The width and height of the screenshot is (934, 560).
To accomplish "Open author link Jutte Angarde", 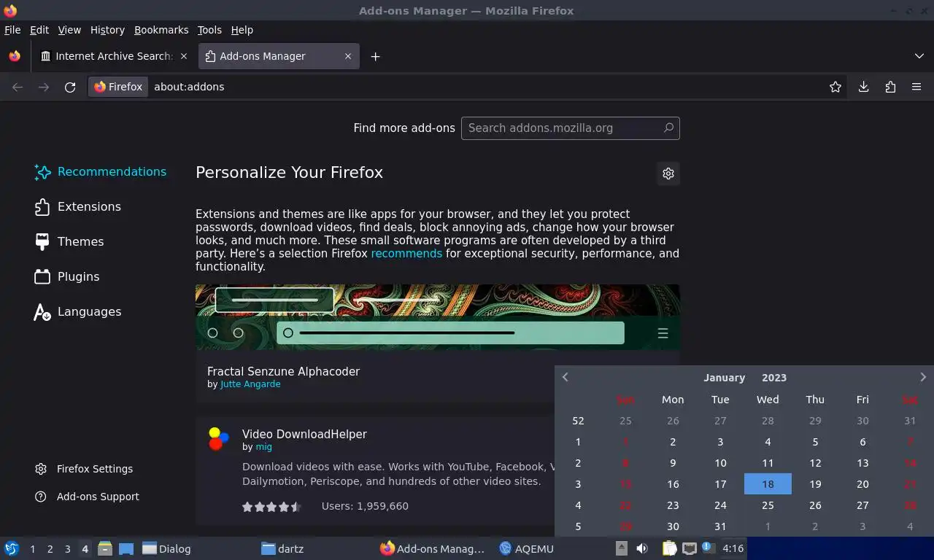I will point(250,384).
